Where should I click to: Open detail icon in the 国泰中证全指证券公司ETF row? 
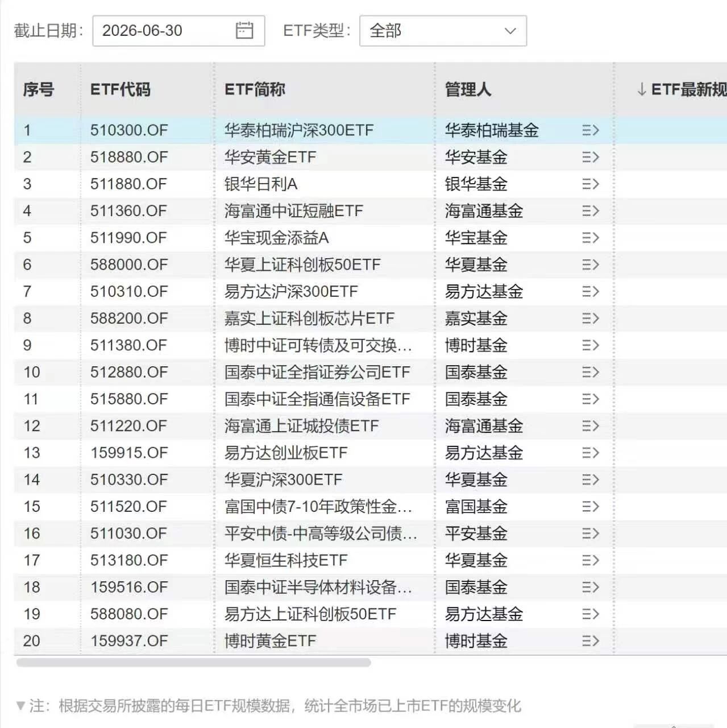(x=591, y=372)
